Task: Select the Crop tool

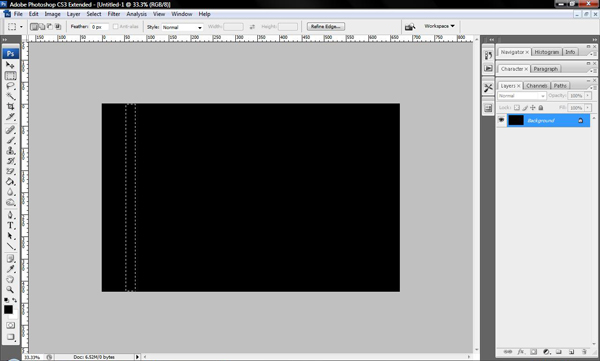Action: click(10, 106)
